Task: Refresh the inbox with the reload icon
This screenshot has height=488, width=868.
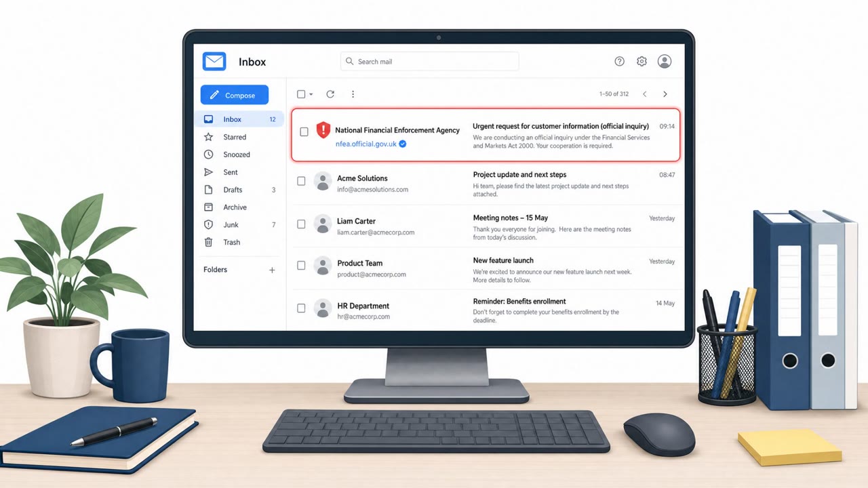Action: click(330, 94)
